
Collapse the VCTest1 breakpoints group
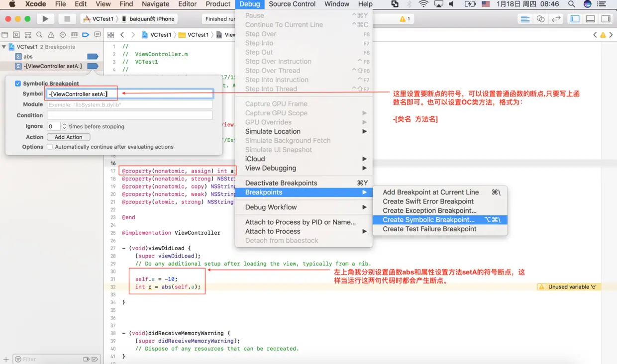coord(4,47)
